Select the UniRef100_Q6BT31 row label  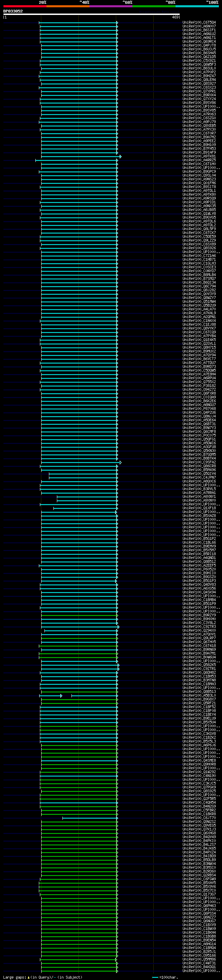[199, 424]
